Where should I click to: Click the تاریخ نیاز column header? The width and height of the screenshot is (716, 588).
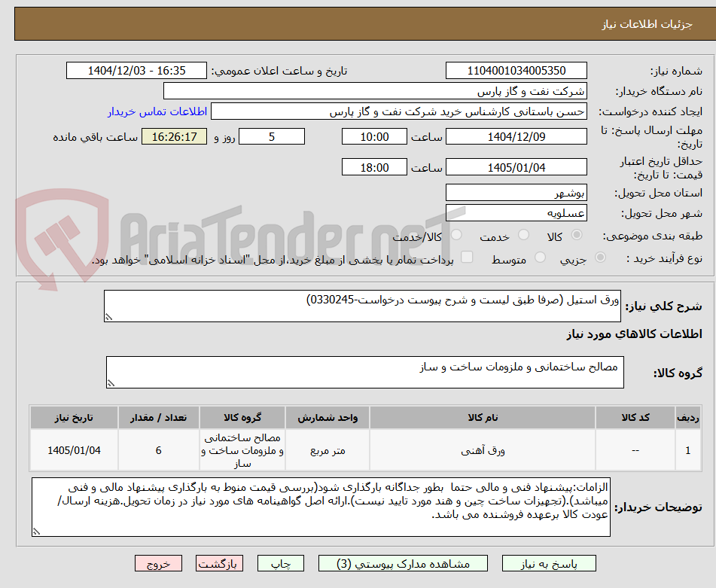[74, 417]
